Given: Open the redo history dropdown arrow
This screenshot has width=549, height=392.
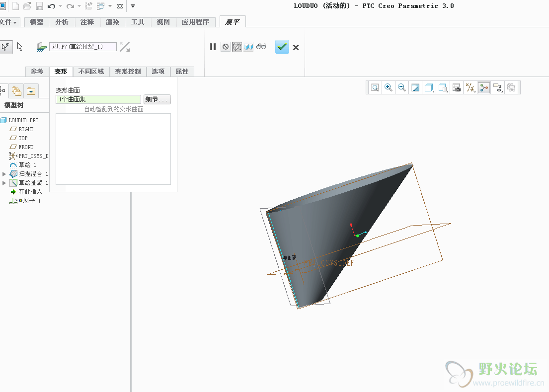Looking at the screenshot, I should pos(79,6).
